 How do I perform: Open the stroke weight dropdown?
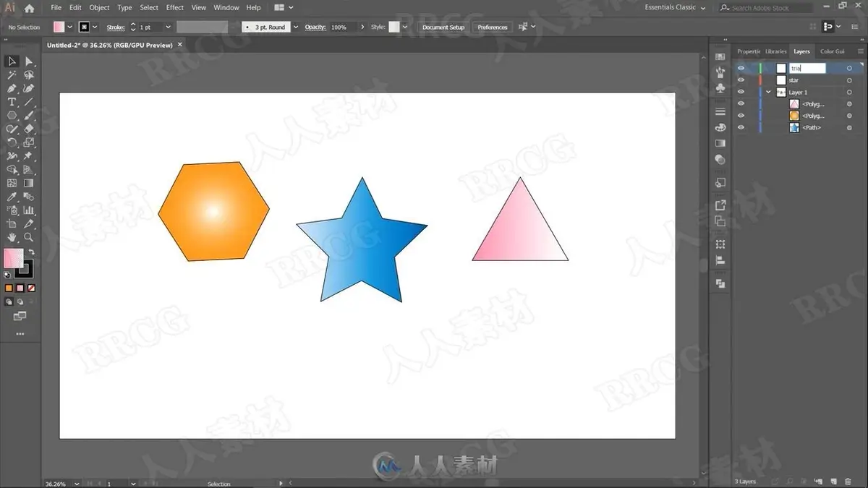click(168, 27)
